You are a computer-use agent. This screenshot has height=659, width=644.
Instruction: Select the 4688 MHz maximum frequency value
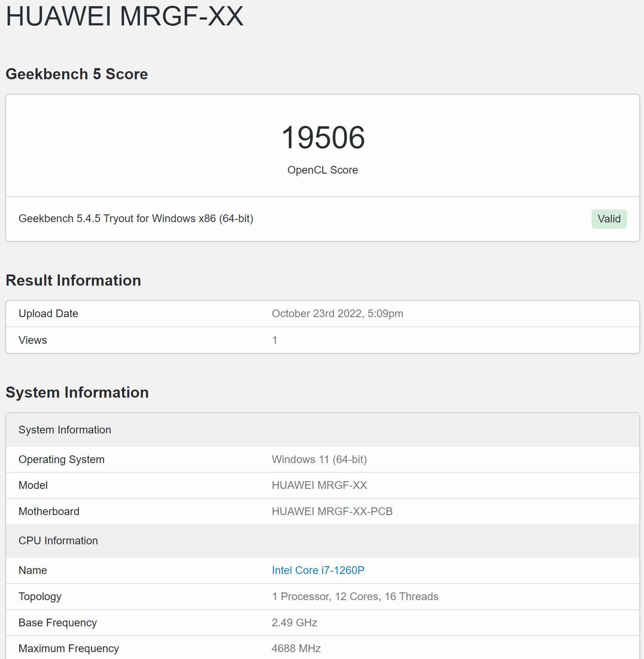[296, 648]
